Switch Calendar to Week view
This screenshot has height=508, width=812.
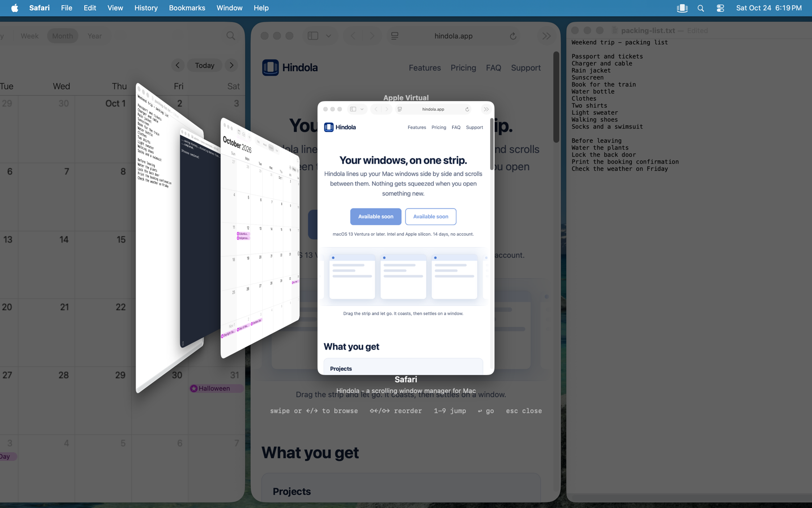pos(29,36)
